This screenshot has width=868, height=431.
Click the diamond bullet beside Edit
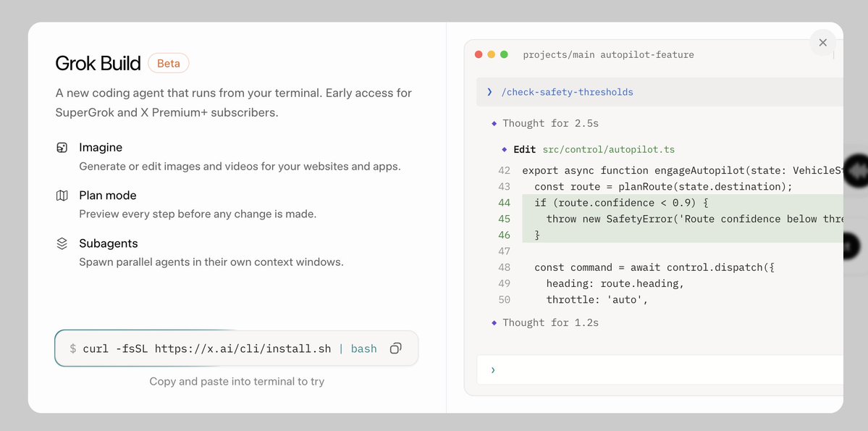click(x=505, y=149)
